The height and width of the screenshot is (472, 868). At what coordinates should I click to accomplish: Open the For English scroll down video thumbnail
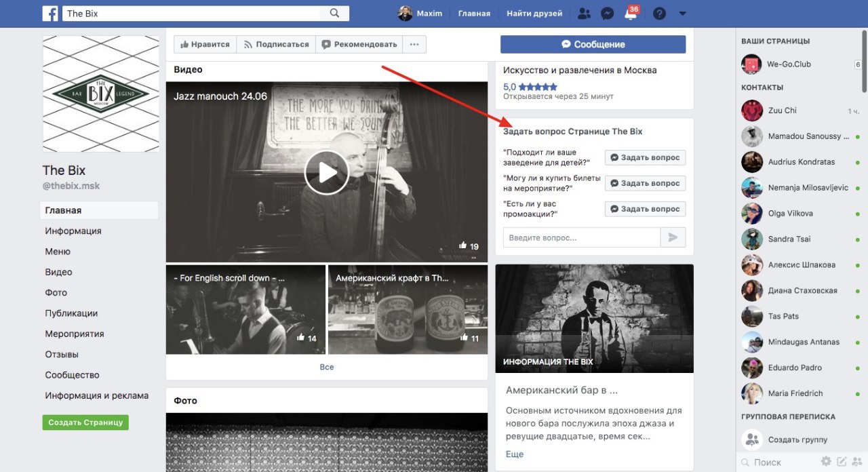[x=245, y=309]
